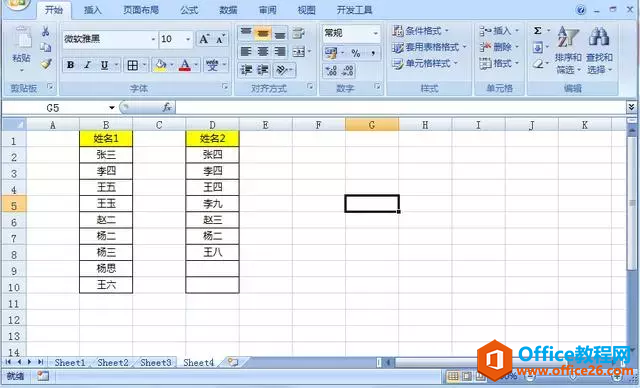Open the font size dropdown showing 10

[x=188, y=39]
